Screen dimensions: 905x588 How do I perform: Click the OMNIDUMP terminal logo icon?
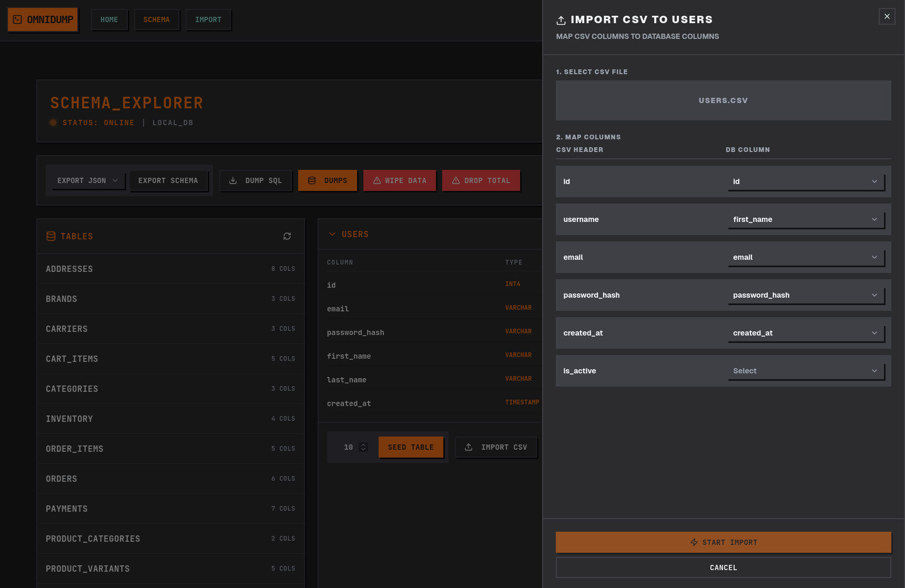point(18,19)
